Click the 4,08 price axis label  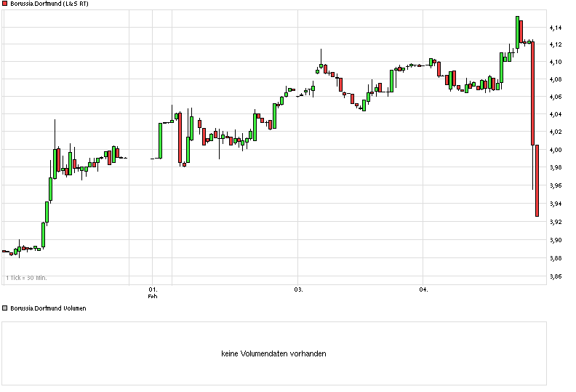click(x=556, y=79)
